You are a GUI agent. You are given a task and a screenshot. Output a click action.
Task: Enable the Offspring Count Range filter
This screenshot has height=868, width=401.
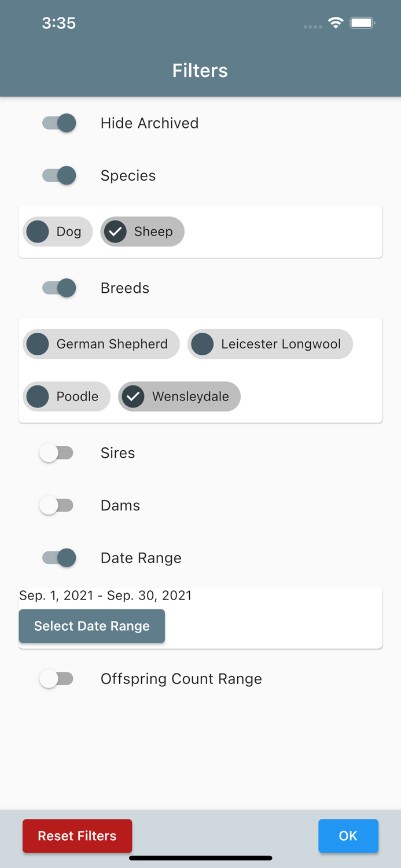click(57, 678)
